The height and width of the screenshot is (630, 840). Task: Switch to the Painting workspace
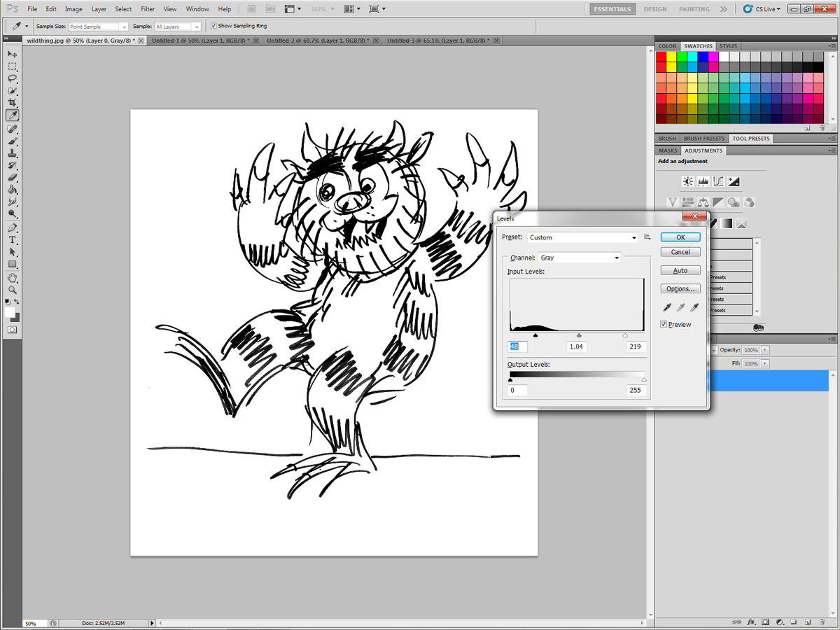point(694,9)
